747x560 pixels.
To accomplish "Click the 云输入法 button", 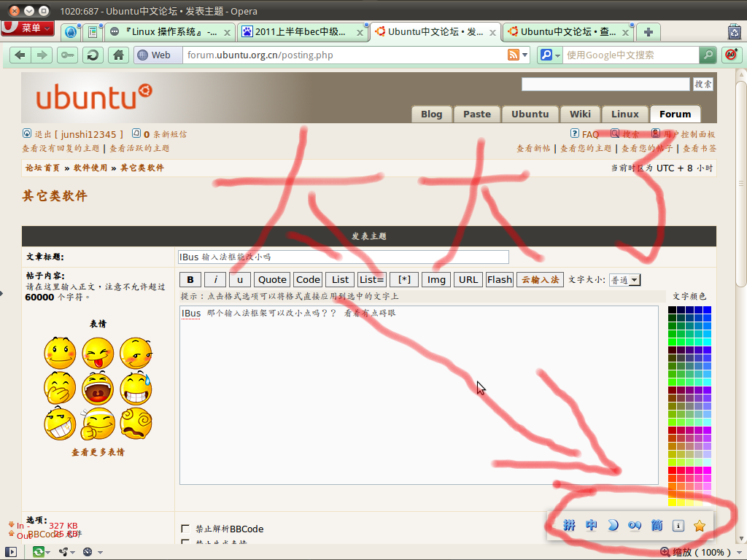I will pyautogui.click(x=540, y=279).
